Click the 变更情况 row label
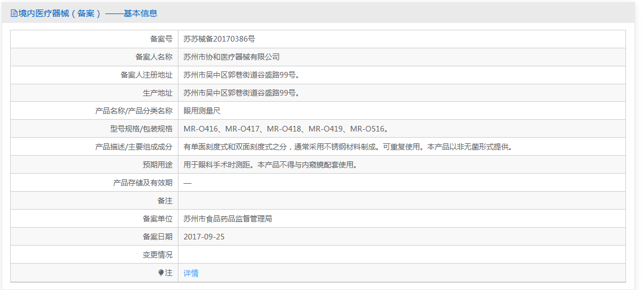 158,255
